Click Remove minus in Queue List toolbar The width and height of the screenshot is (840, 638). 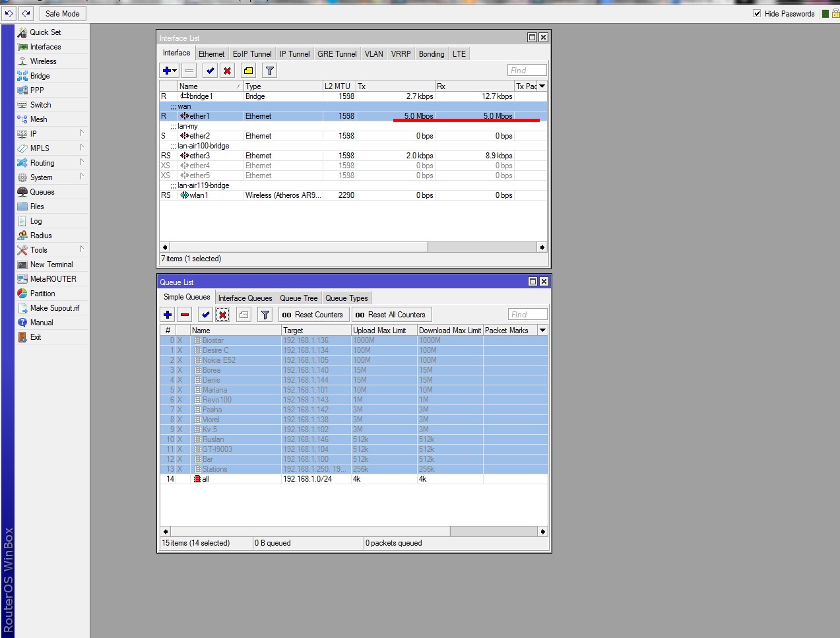[185, 315]
